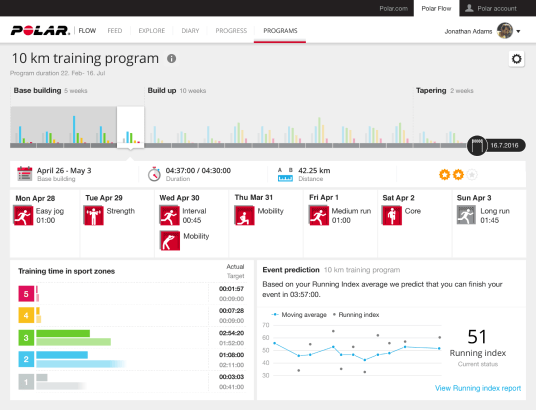
Task: Open program settings gear icon
Action: [x=516, y=59]
